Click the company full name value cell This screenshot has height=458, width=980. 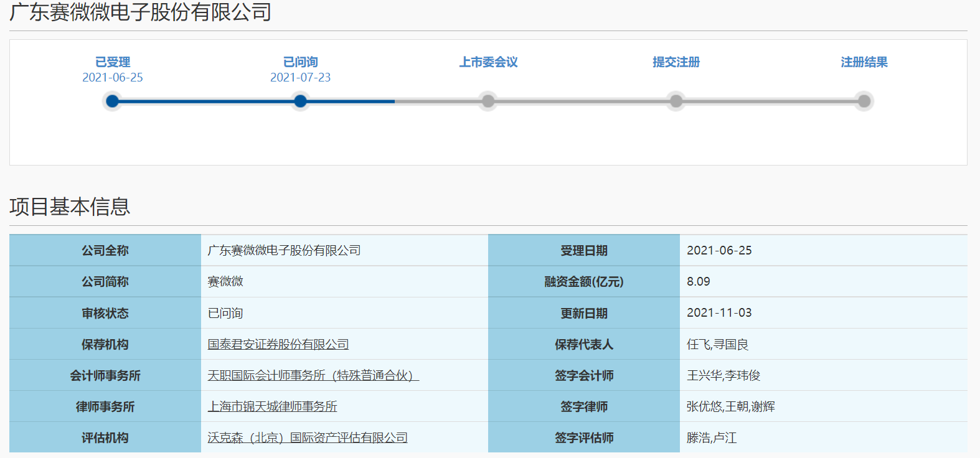pos(344,250)
